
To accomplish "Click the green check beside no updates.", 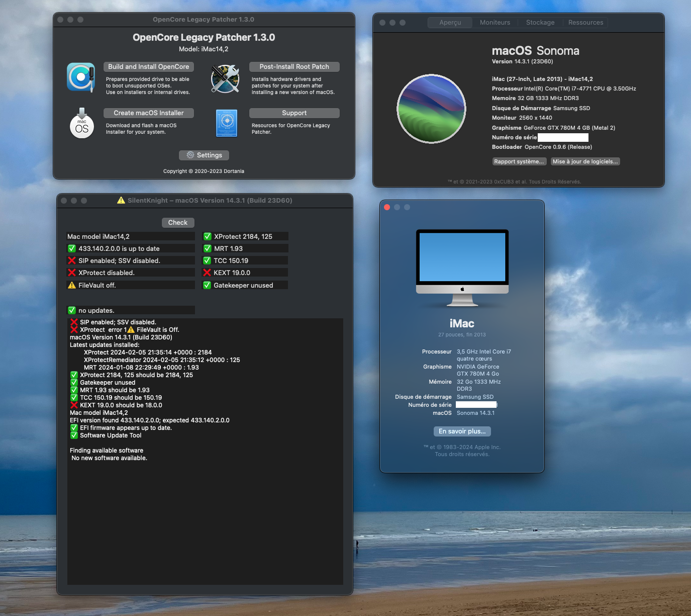I will click(x=72, y=310).
